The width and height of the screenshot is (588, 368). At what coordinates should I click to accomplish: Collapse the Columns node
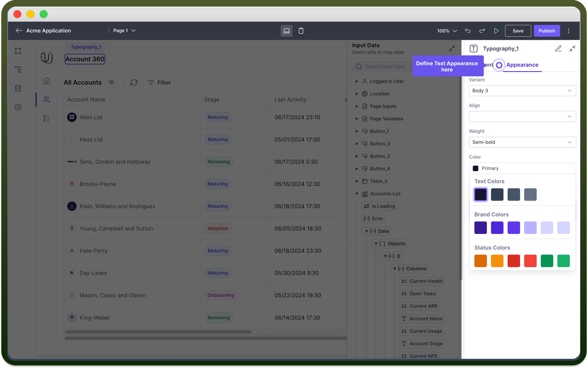[395, 269]
